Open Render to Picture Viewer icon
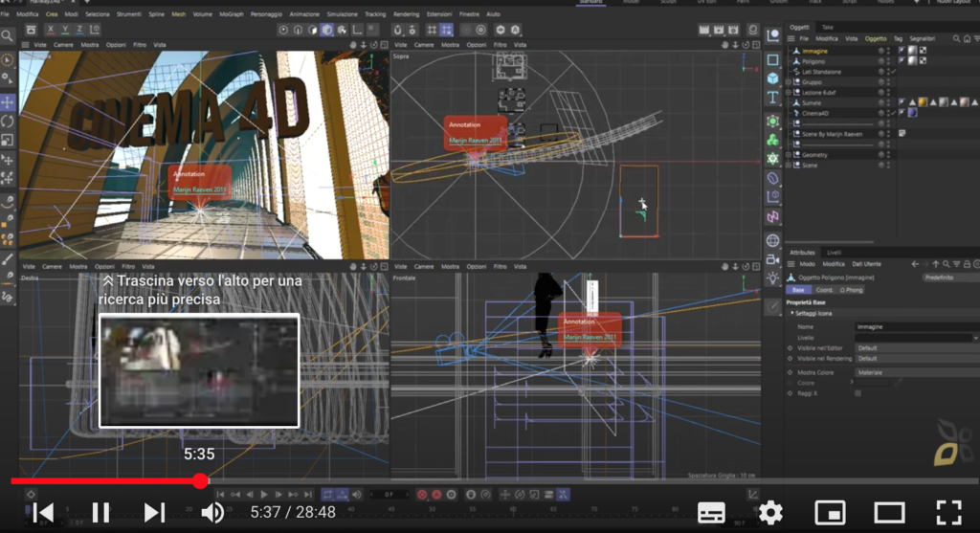The height and width of the screenshot is (533, 980). pyautogui.click(x=719, y=30)
